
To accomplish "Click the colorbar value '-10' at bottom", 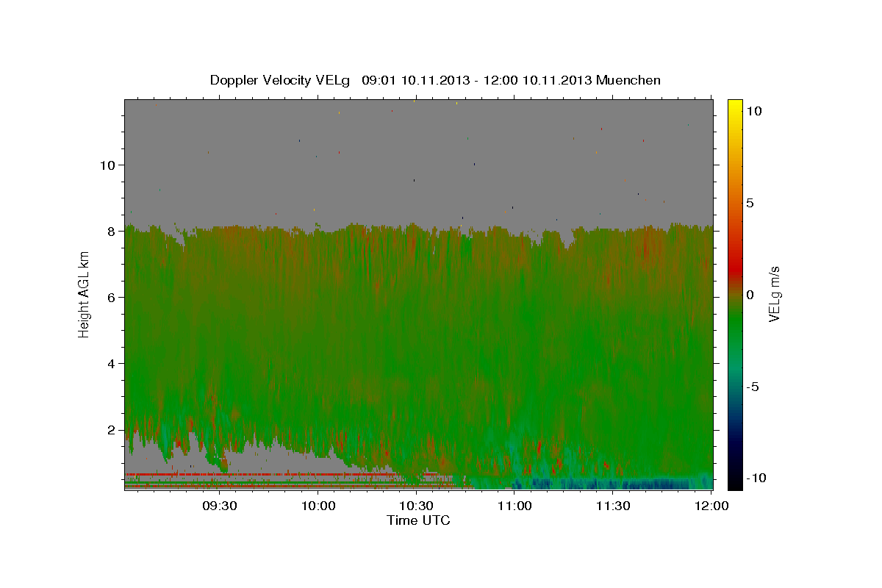I will coord(756,478).
